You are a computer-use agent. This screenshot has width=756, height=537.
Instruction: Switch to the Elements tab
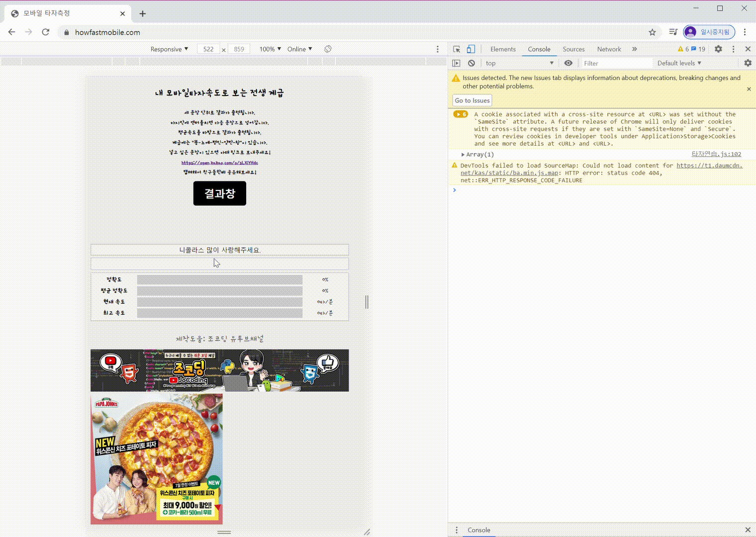(x=503, y=49)
